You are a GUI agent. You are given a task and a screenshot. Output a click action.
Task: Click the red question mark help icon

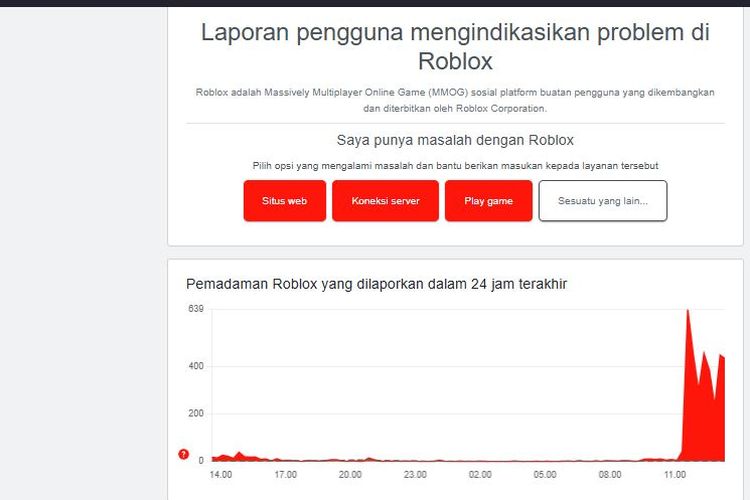coord(183,454)
